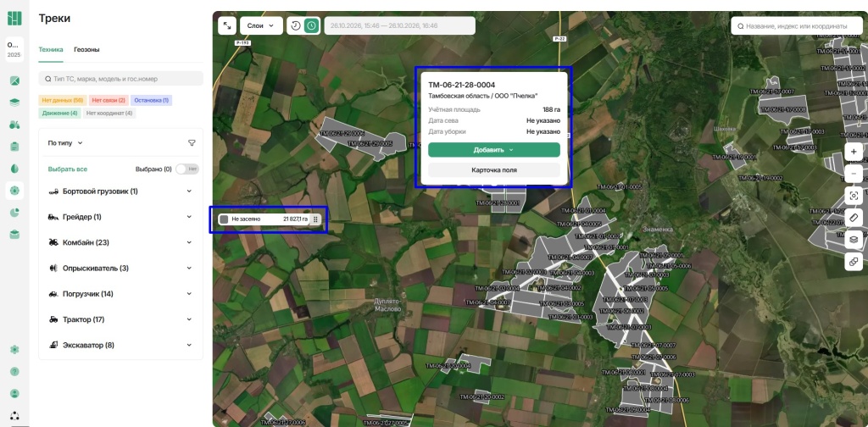The image size is (868, 427).
Task: Click field label TM-06-21-19-0002 on map
Action: pyautogui.click(x=762, y=178)
